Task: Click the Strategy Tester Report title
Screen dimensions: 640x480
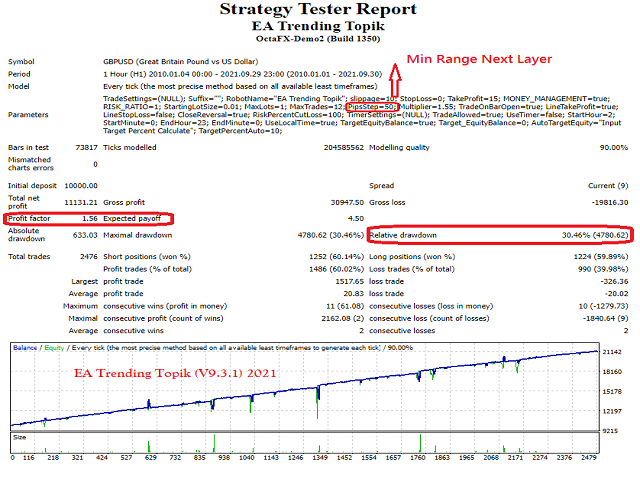Action: pos(318,9)
